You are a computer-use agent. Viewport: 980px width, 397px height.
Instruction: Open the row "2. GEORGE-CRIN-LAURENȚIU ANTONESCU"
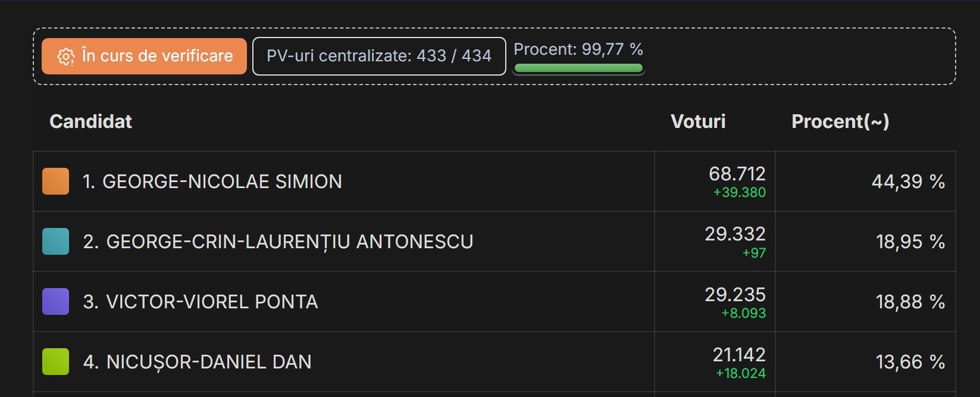pyautogui.click(x=494, y=242)
